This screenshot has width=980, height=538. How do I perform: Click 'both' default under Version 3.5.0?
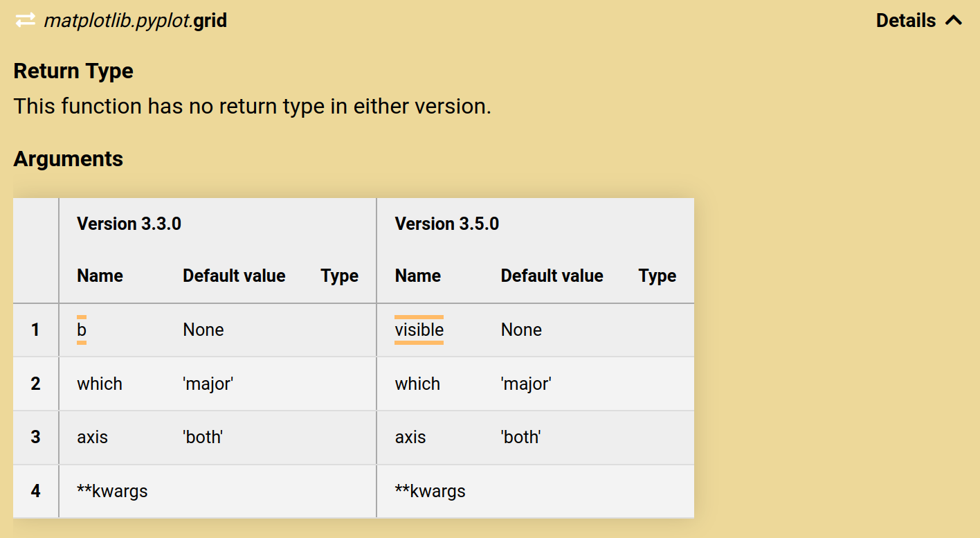point(520,438)
